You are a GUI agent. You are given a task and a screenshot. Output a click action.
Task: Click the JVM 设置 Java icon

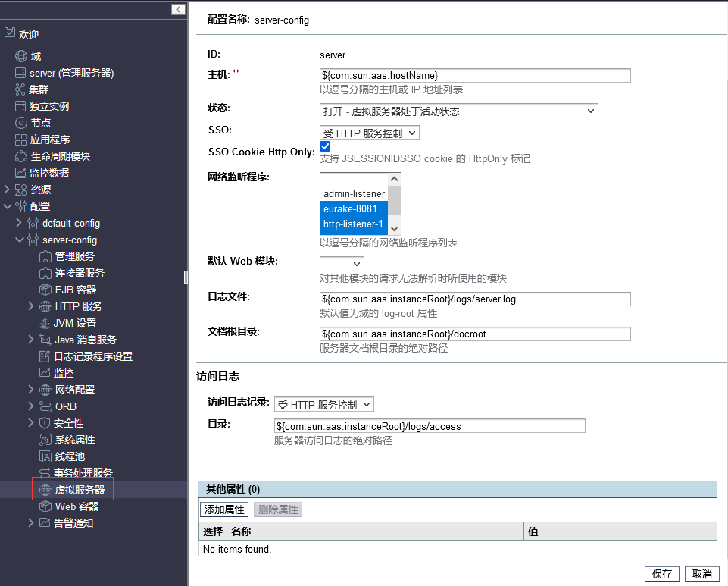click(45, 323)
